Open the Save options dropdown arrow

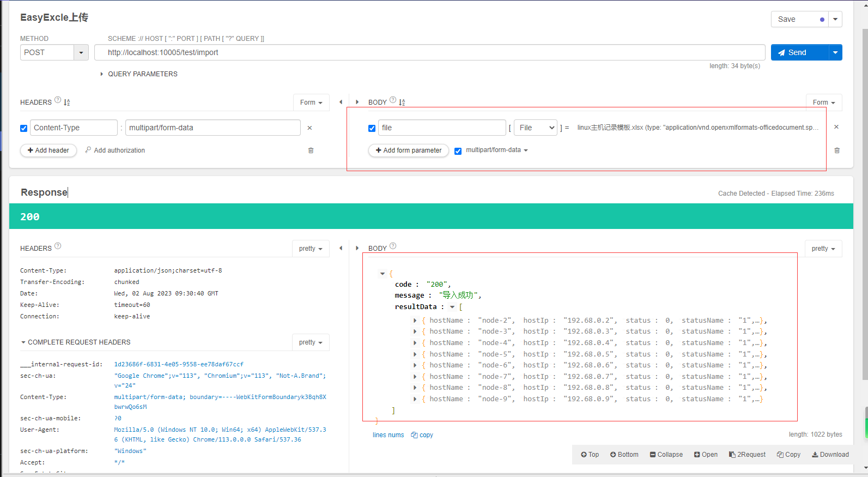pos(835,19)
